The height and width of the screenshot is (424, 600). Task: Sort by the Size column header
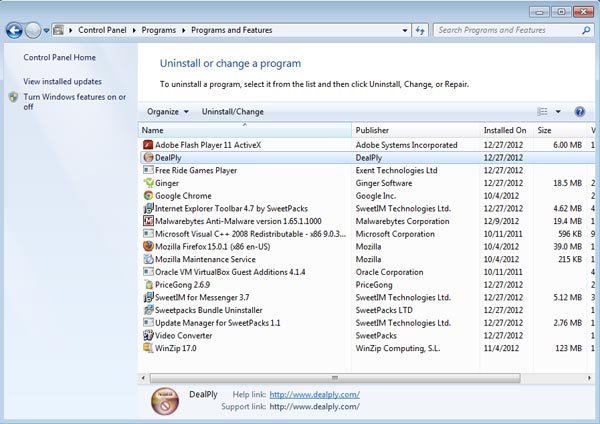tap(561, 130)
